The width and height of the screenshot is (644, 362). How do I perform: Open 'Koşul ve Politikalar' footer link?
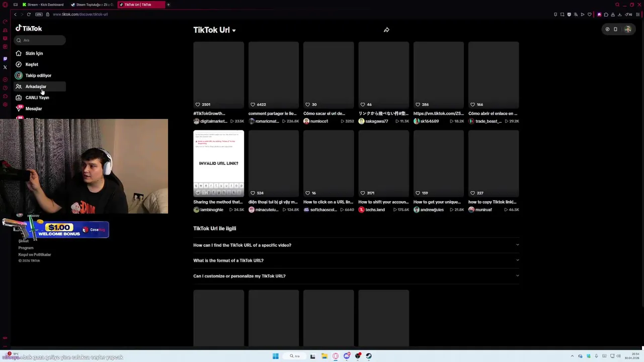pyautogui.click(x=35, y=254)
